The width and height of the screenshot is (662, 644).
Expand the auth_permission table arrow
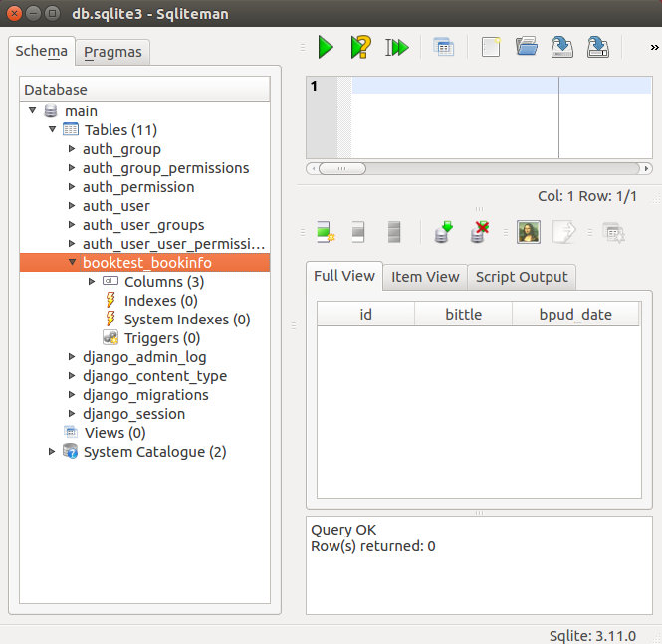pyautogui.click(x=72, y=186)
